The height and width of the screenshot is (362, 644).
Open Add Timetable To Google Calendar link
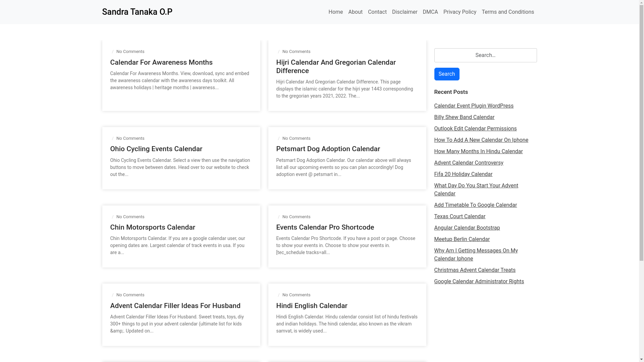click(475, 205)
